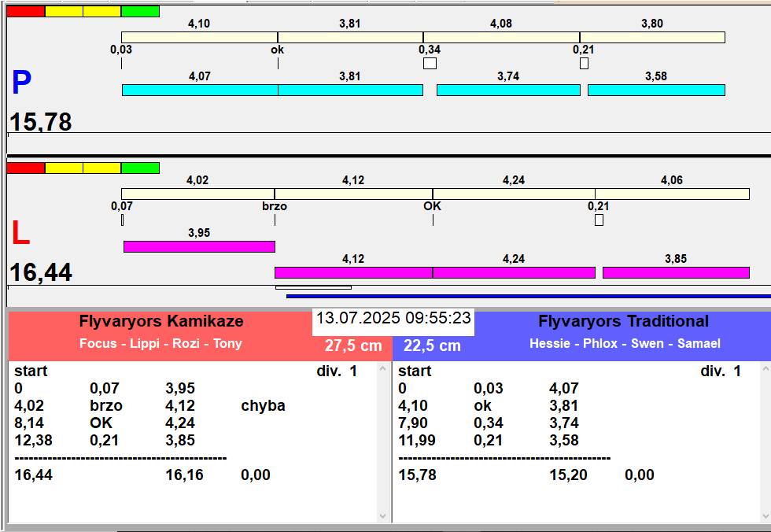Select the magenta 4,12 run bar
Screen dimensions: 771x532
tap(353, 272)
